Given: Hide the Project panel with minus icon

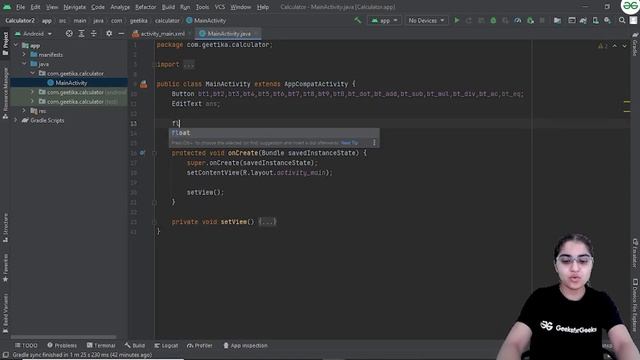Looking at the screenshot, I should point(121,33).
